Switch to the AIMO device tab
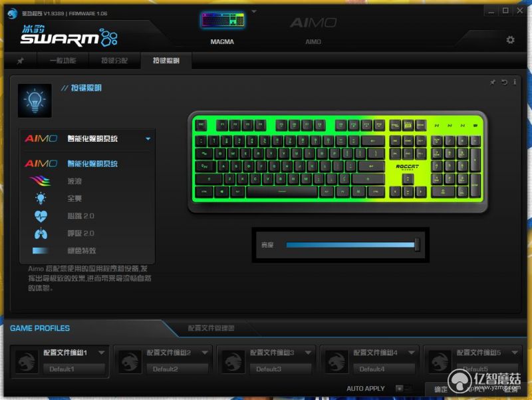 (x=313, y=30)
